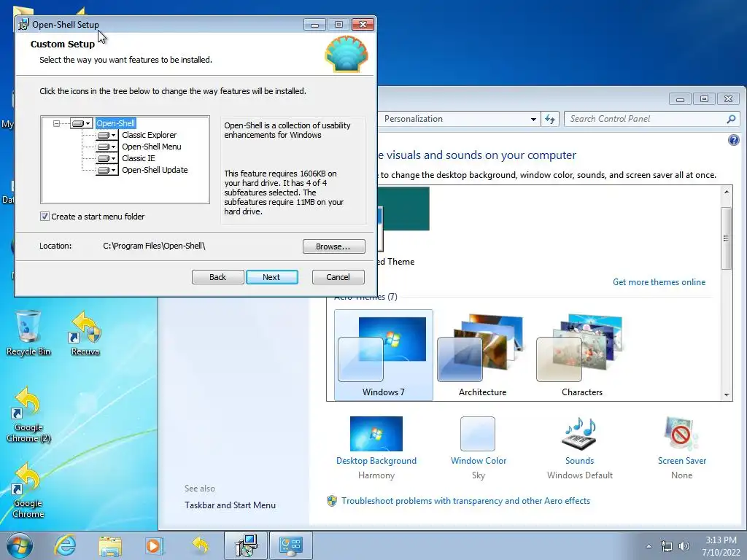Open the Open-Shell root feature dropdown
Viewport: 747px width, 560px height.
pyautogui.click(x=82, y=123)
